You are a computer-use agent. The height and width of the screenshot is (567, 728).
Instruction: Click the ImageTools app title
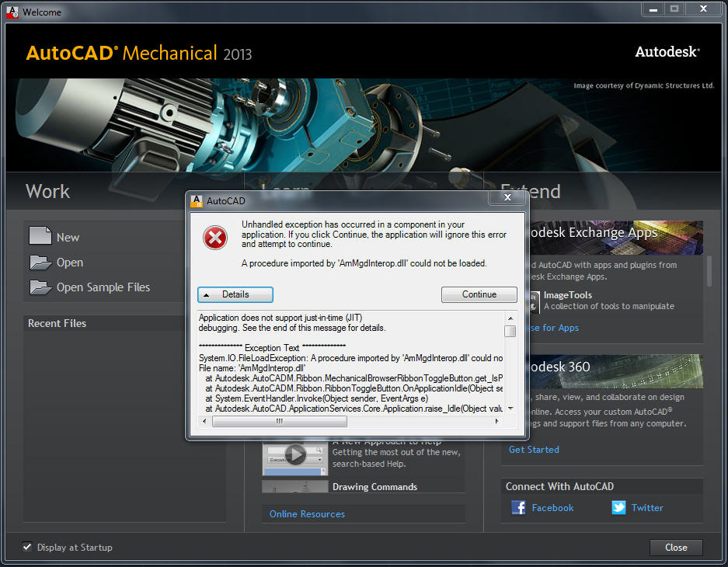pyautogui.click(x=568, y=295)
